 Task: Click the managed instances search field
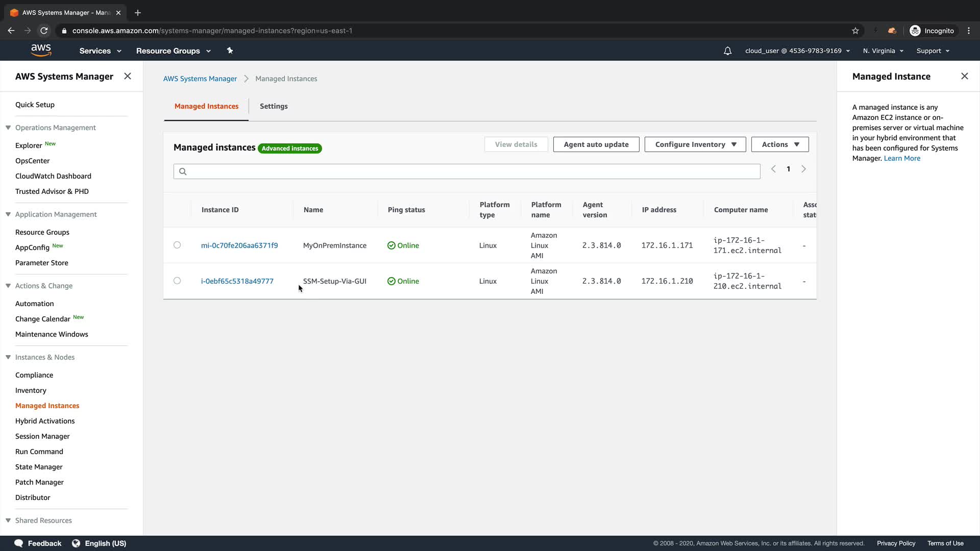(x=467, y=171)
